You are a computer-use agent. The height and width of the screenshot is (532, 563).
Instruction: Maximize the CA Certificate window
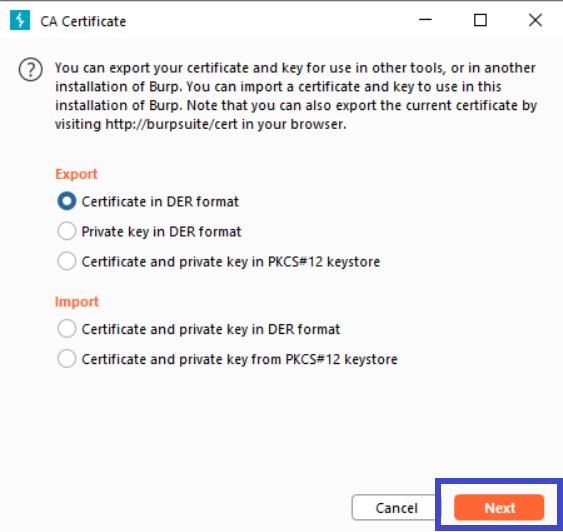(x=480, y=20)
